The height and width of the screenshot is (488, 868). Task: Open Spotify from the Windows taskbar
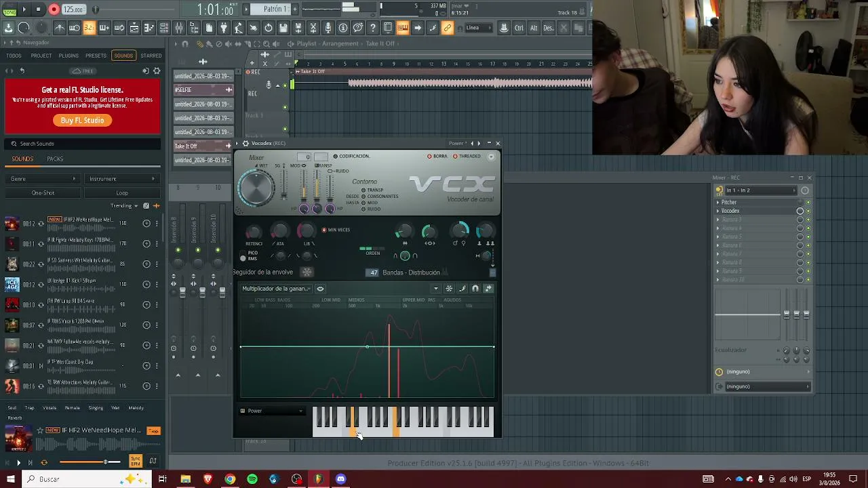click(252, 479)
